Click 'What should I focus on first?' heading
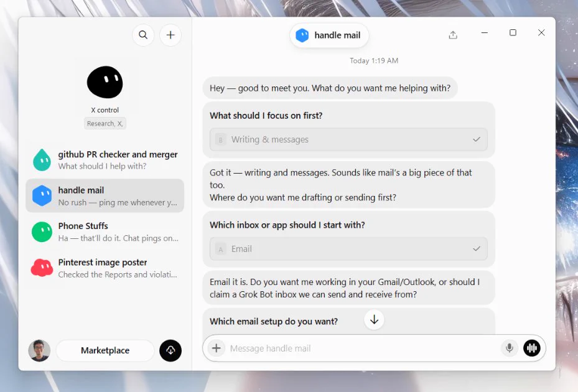 pos(266,116)
